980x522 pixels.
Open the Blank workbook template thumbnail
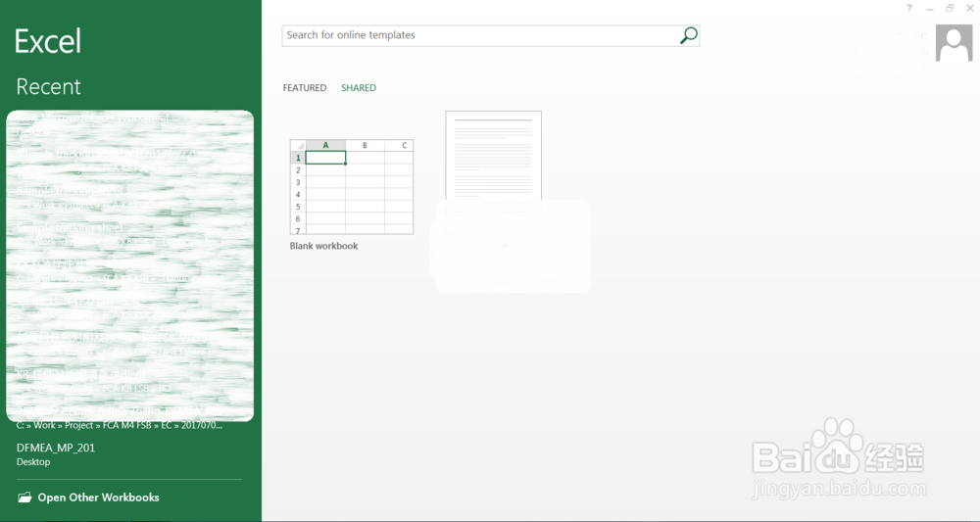351,187
